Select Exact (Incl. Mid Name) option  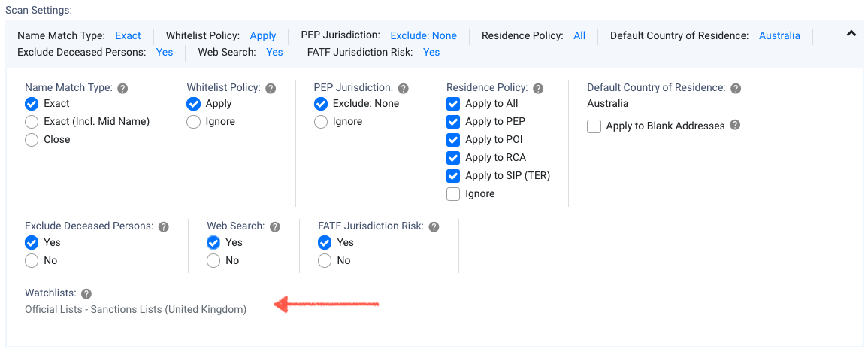(32, 122)
